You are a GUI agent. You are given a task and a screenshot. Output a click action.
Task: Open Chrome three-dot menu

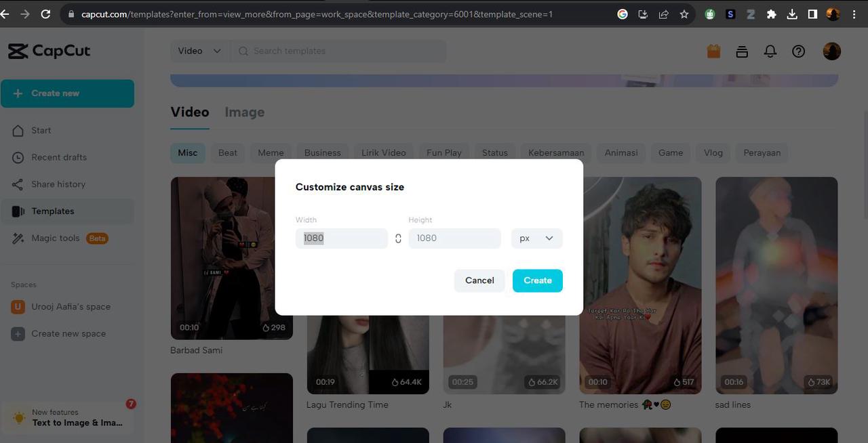pos(854,14)
